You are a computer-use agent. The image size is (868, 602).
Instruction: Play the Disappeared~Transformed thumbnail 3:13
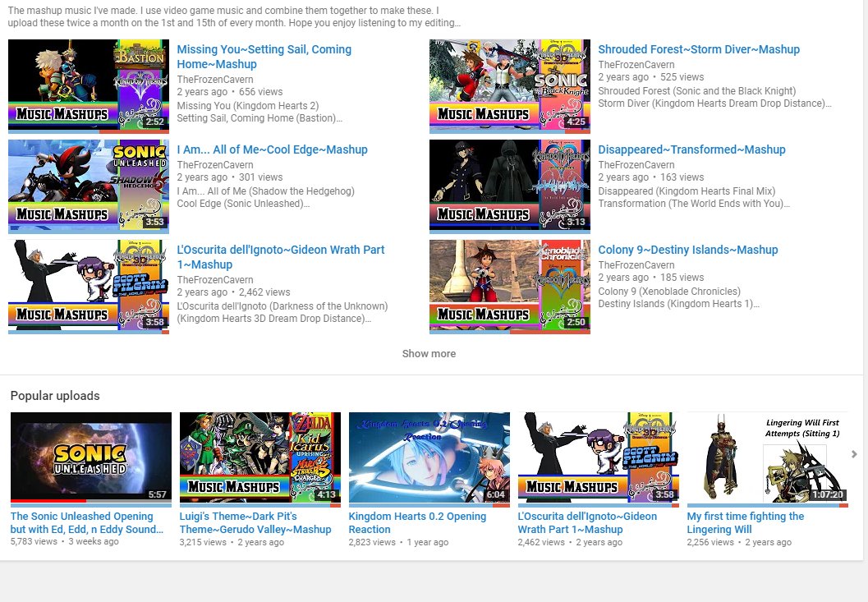(x=510, y=185)
